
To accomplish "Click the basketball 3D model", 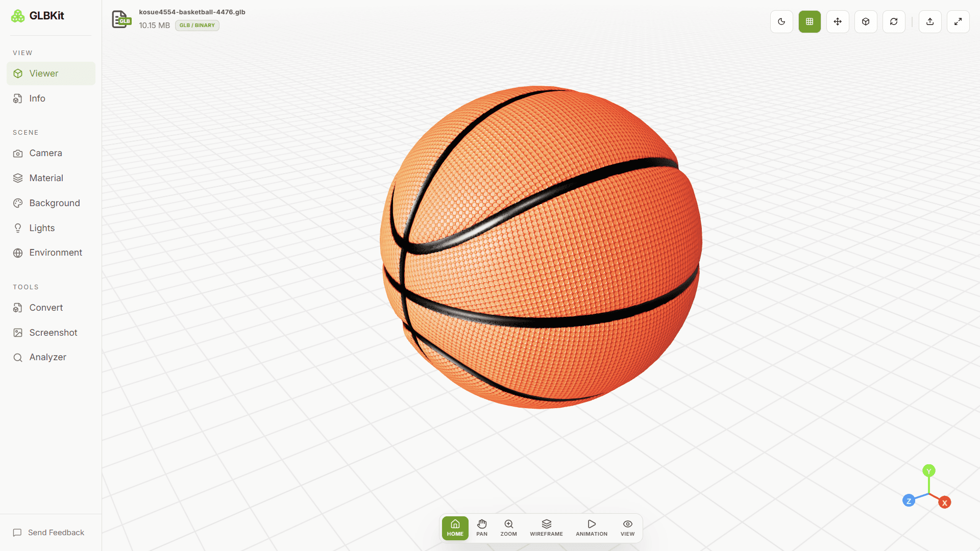I will 541,247.
